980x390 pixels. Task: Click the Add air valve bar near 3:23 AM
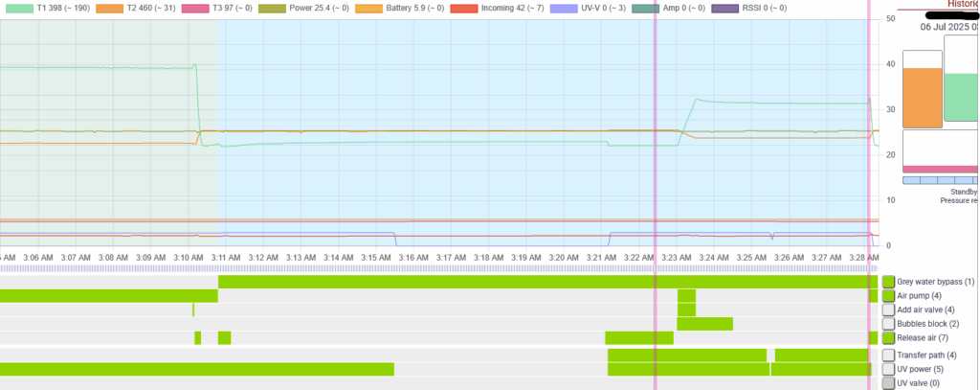point(686,310)
